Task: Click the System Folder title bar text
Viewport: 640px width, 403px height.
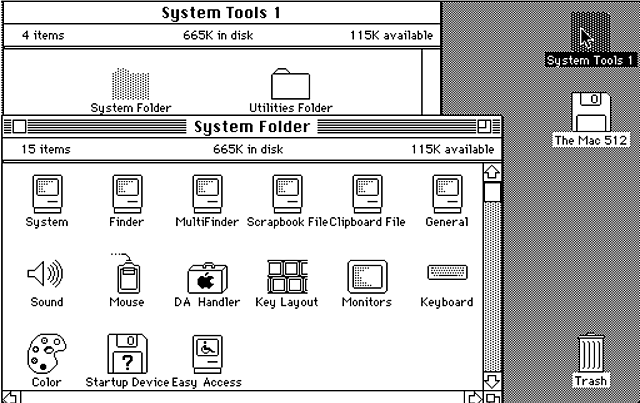Action: 252,127
